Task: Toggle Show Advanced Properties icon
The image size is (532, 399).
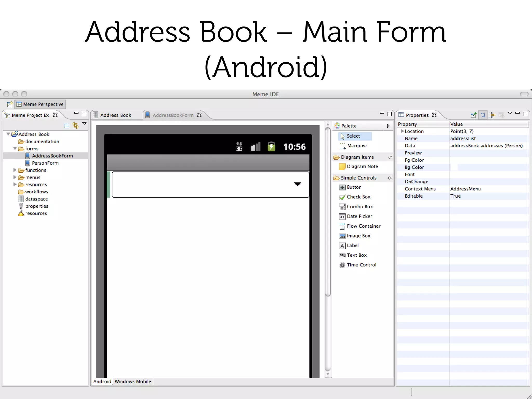Action: pyautogui.click(x=492, y=115)
